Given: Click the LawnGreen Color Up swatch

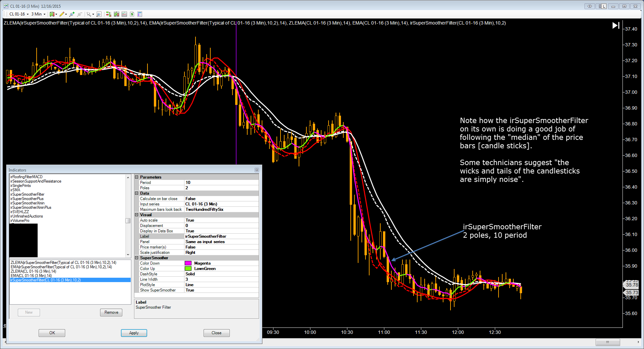Looking at the screenshot, I should 188,269.
